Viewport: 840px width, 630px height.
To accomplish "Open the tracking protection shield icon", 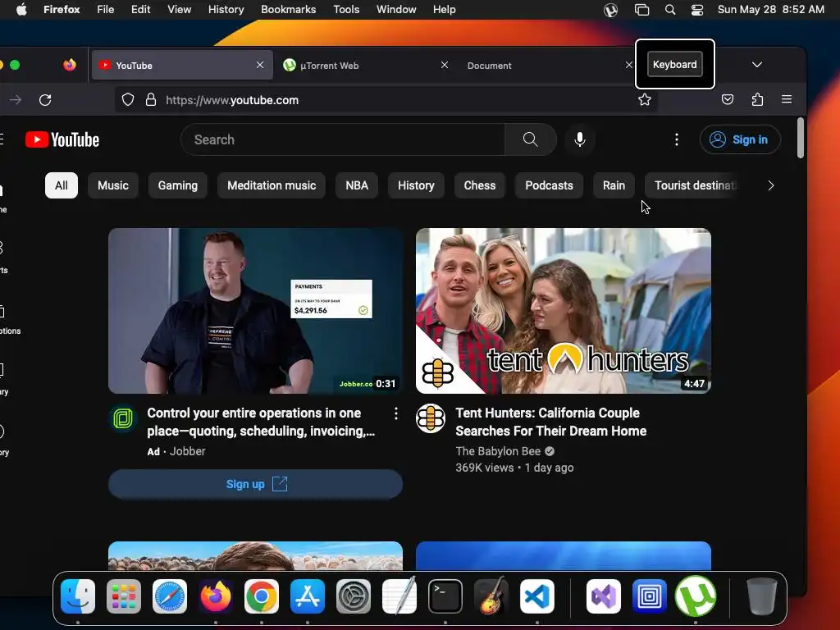I will pos(127,99).
